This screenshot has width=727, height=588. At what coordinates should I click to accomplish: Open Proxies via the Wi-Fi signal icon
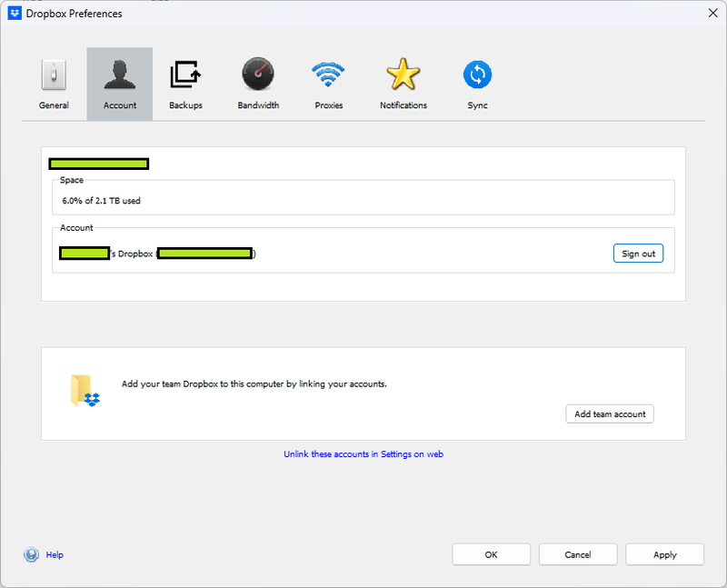coord(328,75)
